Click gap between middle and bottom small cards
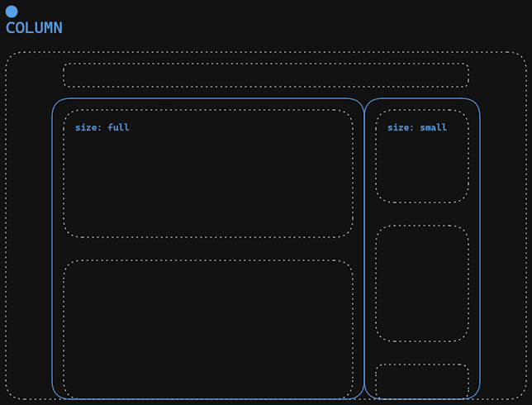The width and height of the screenshot is (532, 405). point(422,353)
